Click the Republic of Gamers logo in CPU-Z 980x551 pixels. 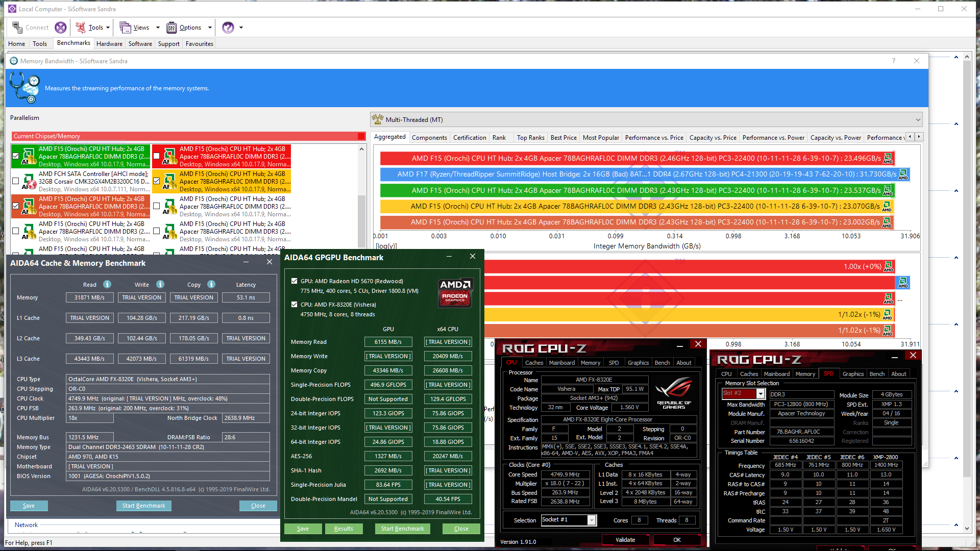point(674,393)
